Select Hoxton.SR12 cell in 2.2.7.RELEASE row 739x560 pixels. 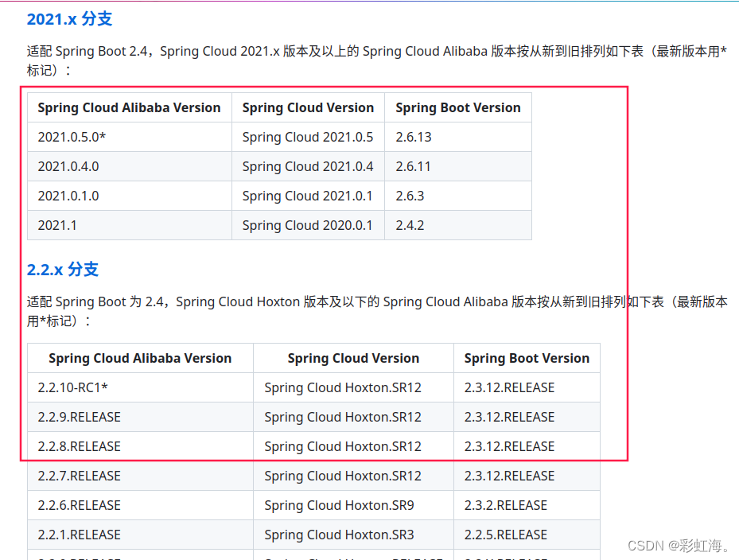[x=353, y=476]
